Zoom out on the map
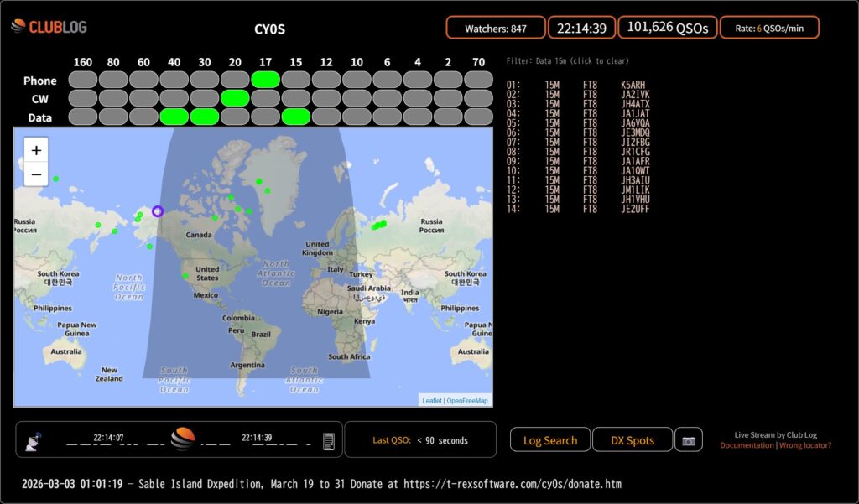Viewport: 859px width, 504px height. [x=36, y=175]
